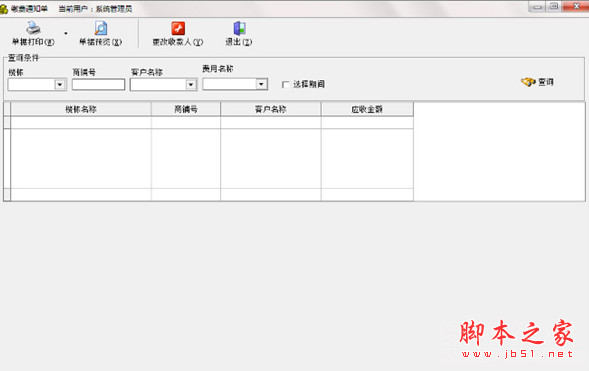This screenshot has width=589, height=371.
Task: Click the app icon in title bar
Action: click(x=4, y=8)
